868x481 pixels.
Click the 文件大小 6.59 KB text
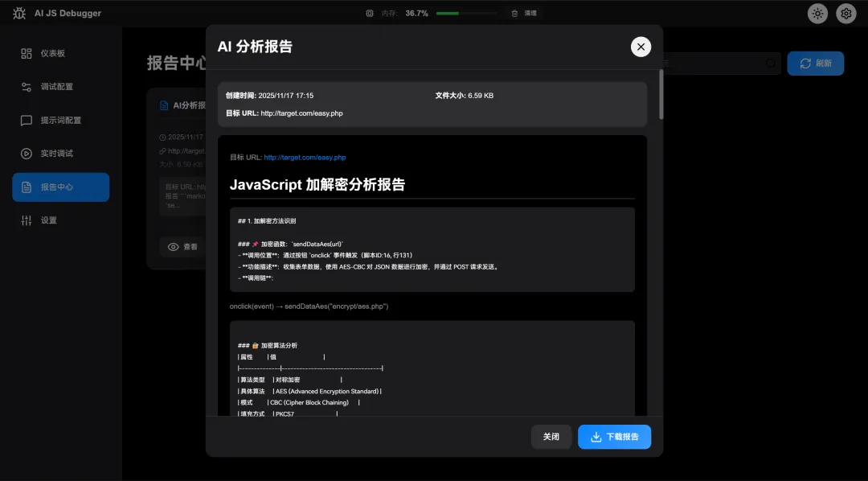pyautogui.click(x=464, y=95)
